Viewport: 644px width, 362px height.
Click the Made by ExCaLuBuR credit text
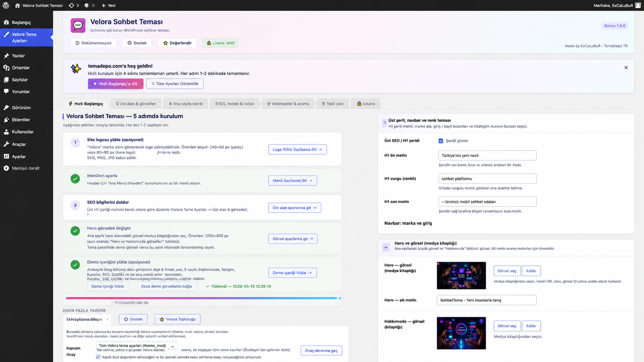point(596,46)
